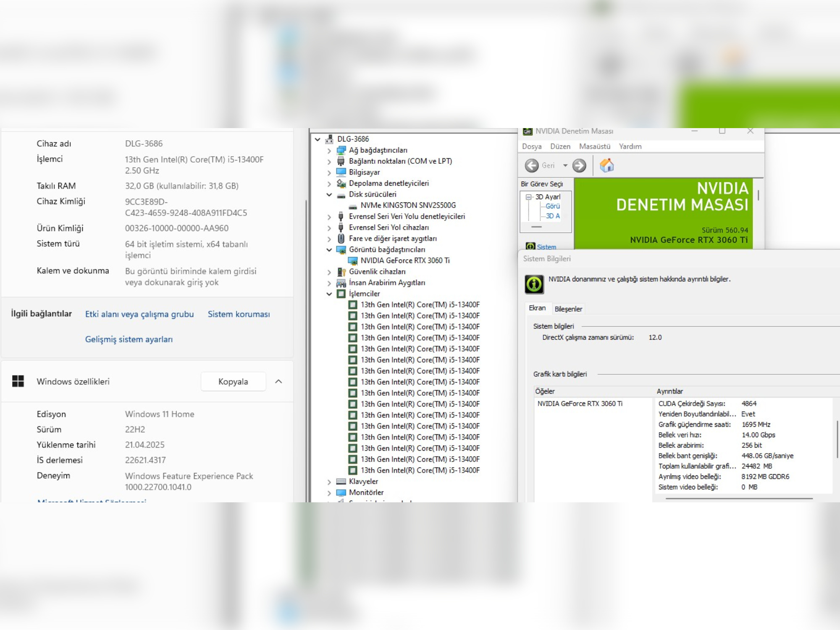
Task: Select the NVMe KINGSTON SNV2S500G entry
Action: pos(408,205)
